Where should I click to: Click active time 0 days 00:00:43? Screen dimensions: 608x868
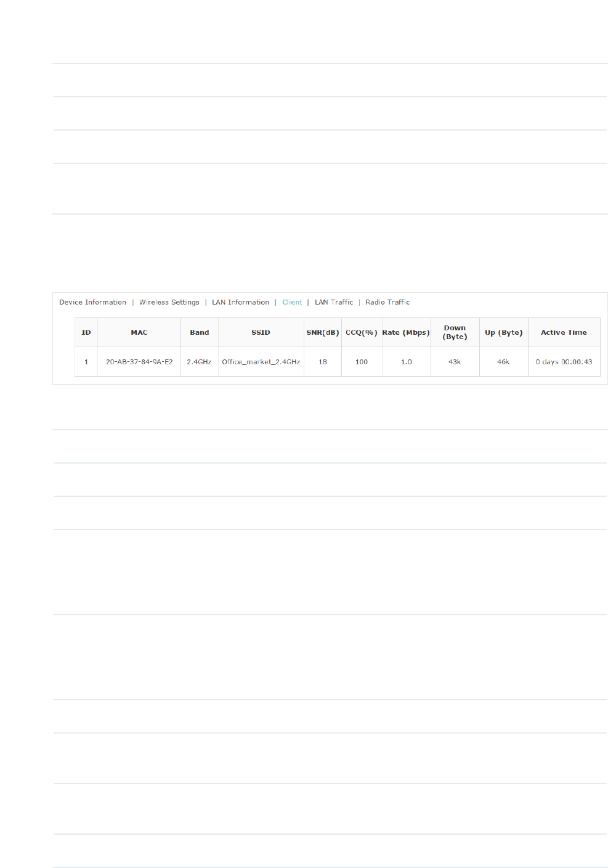[564, 362]
